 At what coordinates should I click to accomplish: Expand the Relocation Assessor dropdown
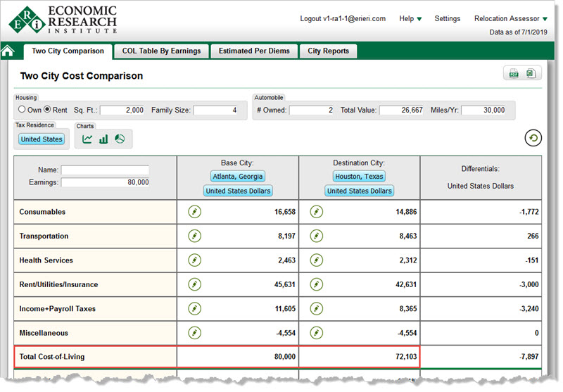click(510, 19)
